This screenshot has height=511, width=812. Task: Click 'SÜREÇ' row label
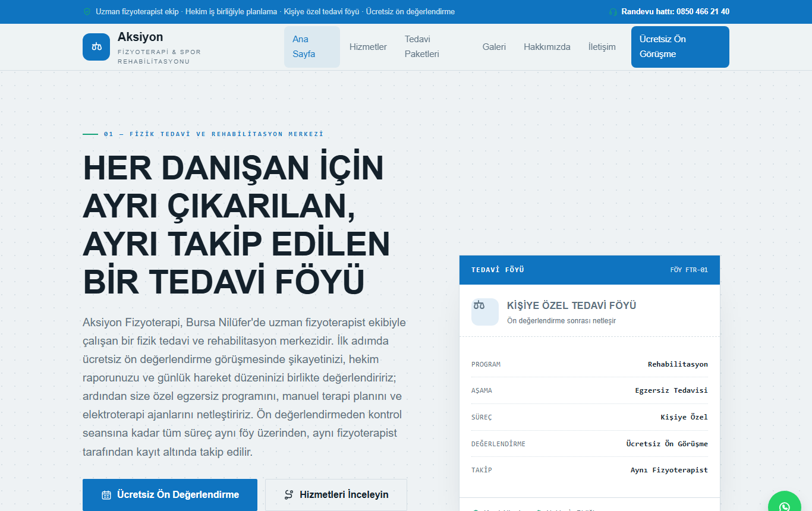[x=481, y=417]
